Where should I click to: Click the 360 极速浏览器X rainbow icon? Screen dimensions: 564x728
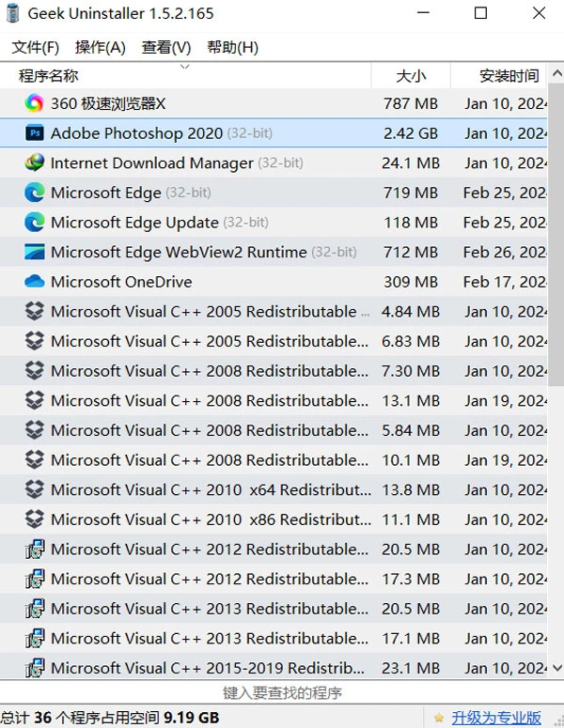(35, 103)
